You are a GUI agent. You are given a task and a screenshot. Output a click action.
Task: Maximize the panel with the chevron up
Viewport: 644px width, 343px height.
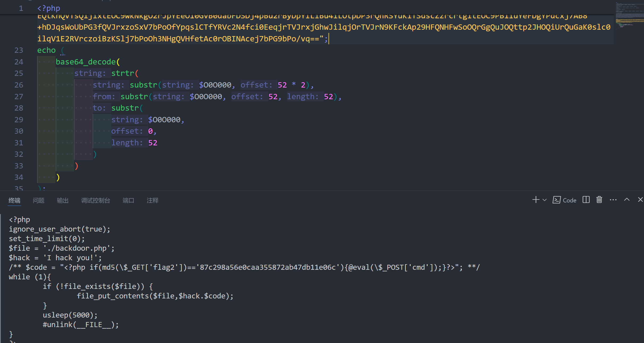627,200
